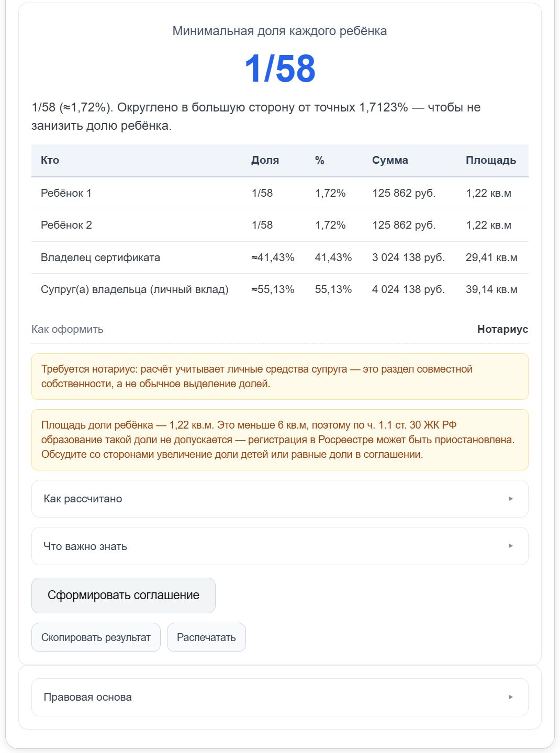560x753 pixels.
Task: Click the arrow icon in 'Как рассчитано' row
Action: pyautogui.click(x=511, y=499)
